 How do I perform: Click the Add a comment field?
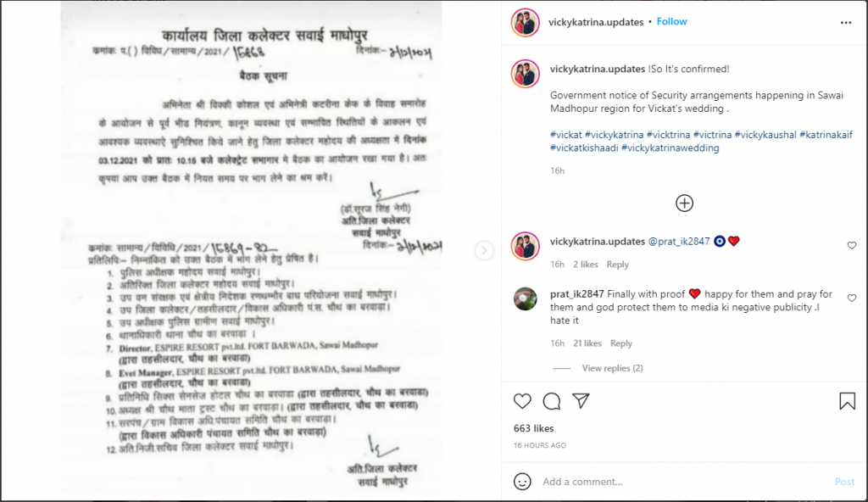tap(687, 482)
